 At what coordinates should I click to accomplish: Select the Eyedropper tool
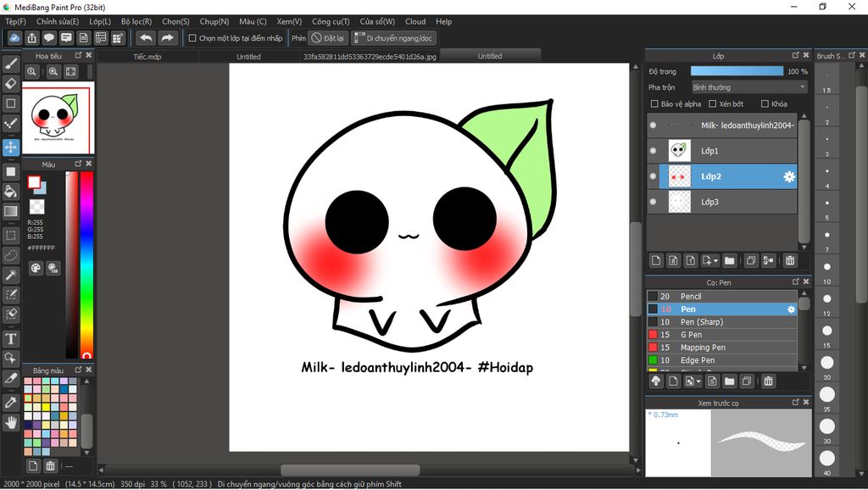click(x=10, y=402)
